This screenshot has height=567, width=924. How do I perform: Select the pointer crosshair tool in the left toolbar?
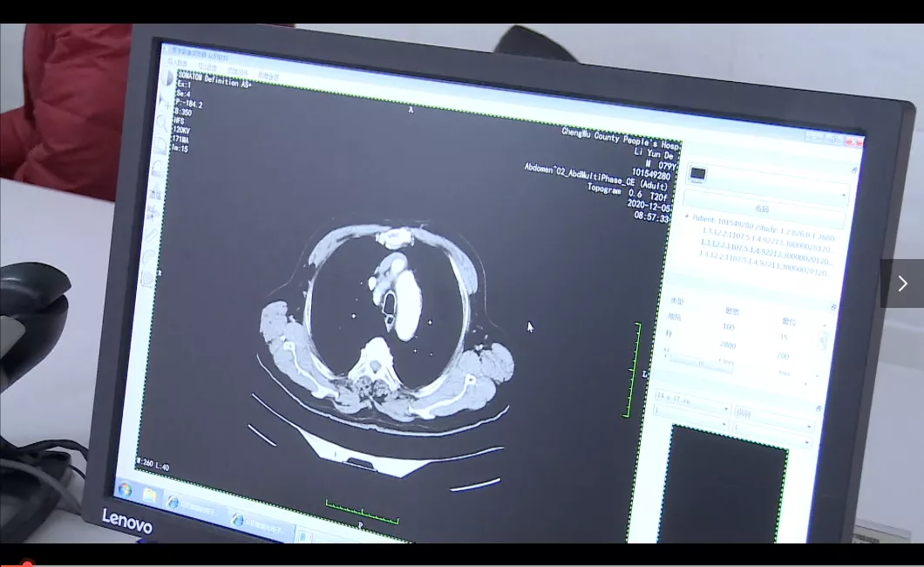[x=166, y=105]
